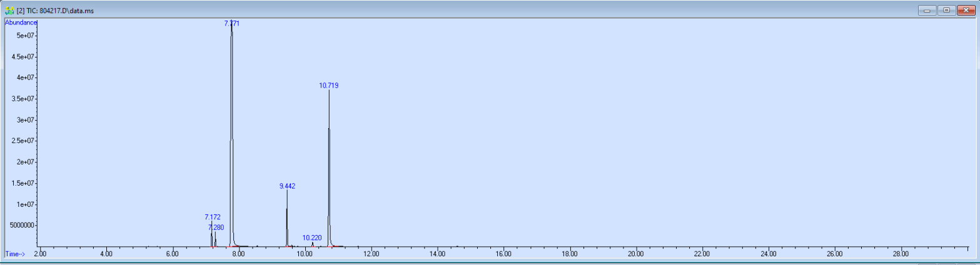Click the 28.00 time axis tick
980x265 pixels.
pyautogui.click(x=901, y=254)
